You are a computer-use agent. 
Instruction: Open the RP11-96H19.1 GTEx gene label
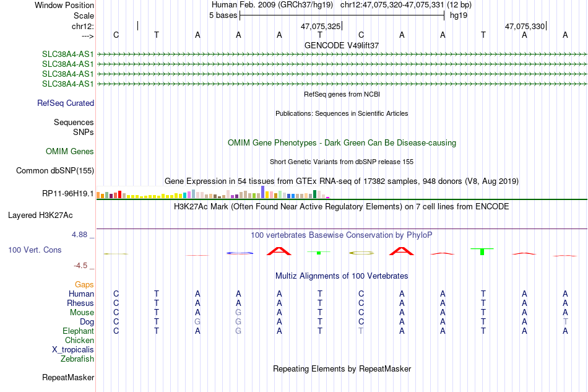point(68,194)
